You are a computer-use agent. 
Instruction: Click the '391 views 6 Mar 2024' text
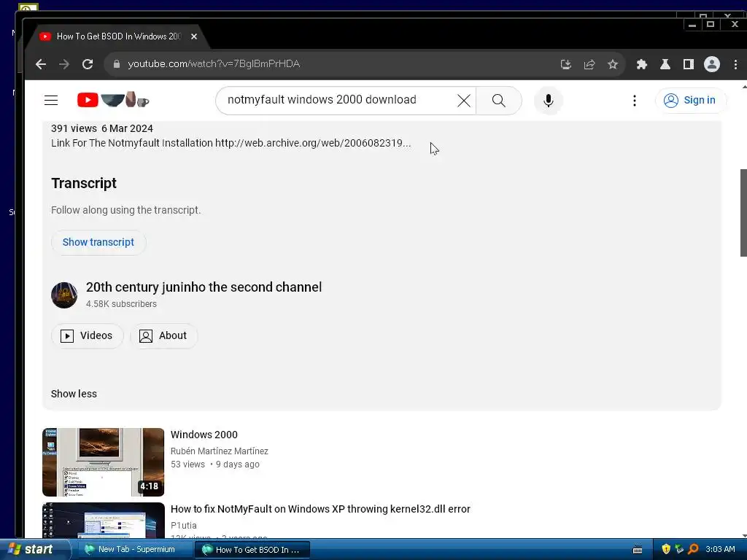tap(102, 128)
